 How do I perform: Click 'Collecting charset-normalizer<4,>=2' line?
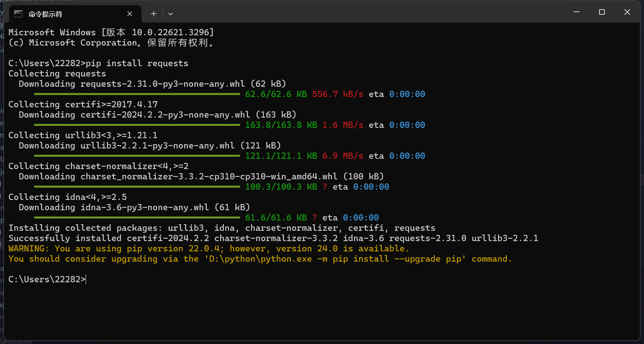(x=99, y=166)
